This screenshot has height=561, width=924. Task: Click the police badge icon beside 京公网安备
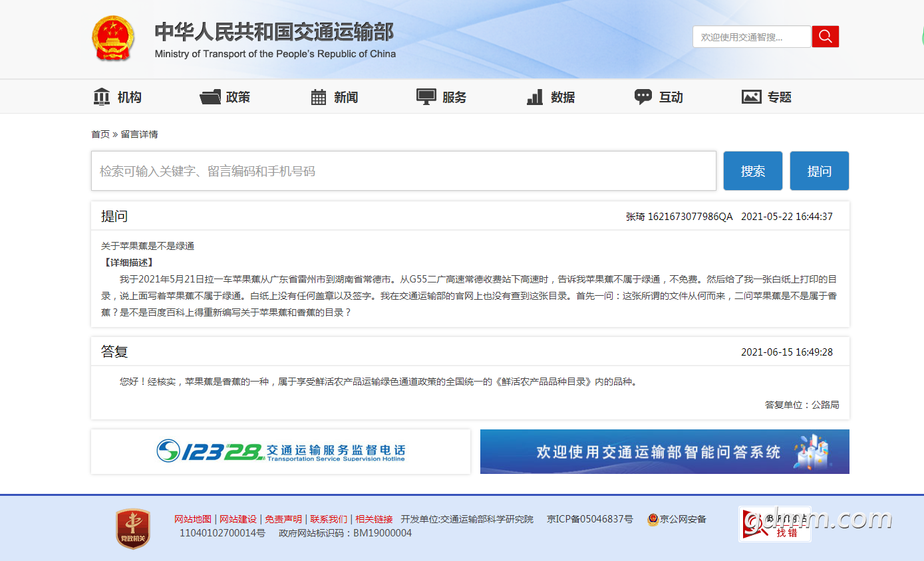[653, 519]
